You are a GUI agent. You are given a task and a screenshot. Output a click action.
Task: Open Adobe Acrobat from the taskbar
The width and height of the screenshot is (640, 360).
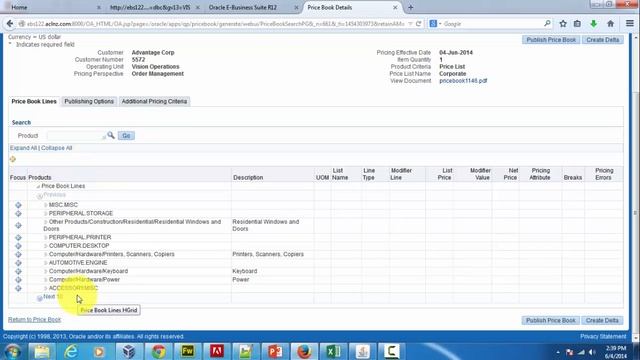(217, 351)
